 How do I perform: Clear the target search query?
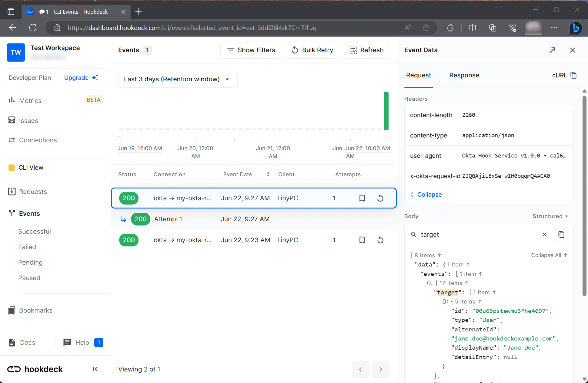pyautogui.click(x=544, y=235)
